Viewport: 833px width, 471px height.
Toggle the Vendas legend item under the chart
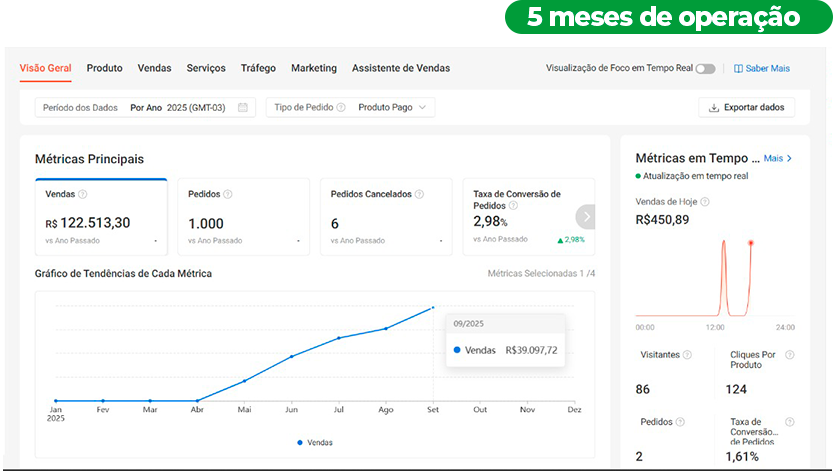click(x=315, y=442)
